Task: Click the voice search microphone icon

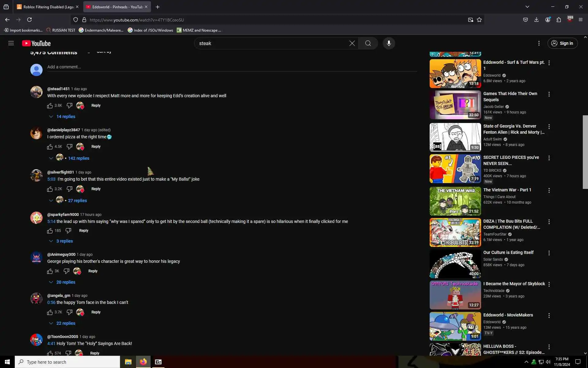Action: [x=389, y=43]
